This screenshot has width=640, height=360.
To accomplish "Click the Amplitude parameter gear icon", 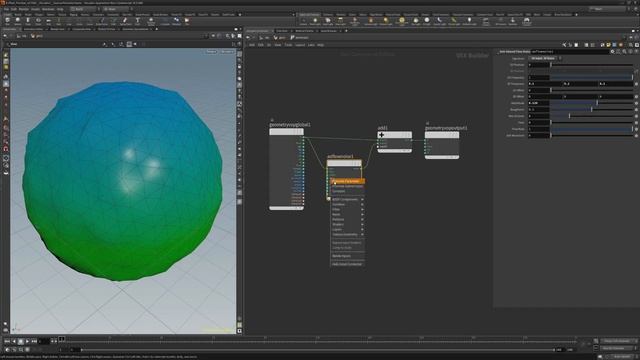I will pyautogui.click(x=636, y=103).
